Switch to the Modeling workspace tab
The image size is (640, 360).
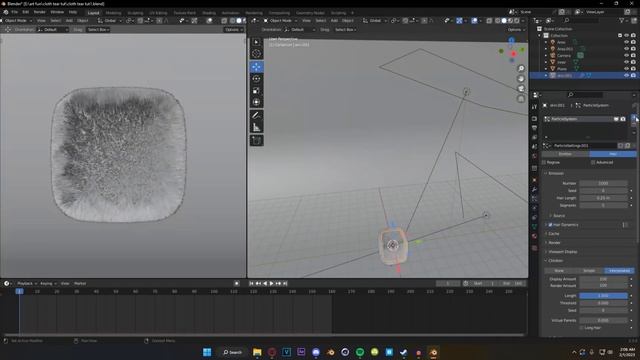click(x=113, y=13)
